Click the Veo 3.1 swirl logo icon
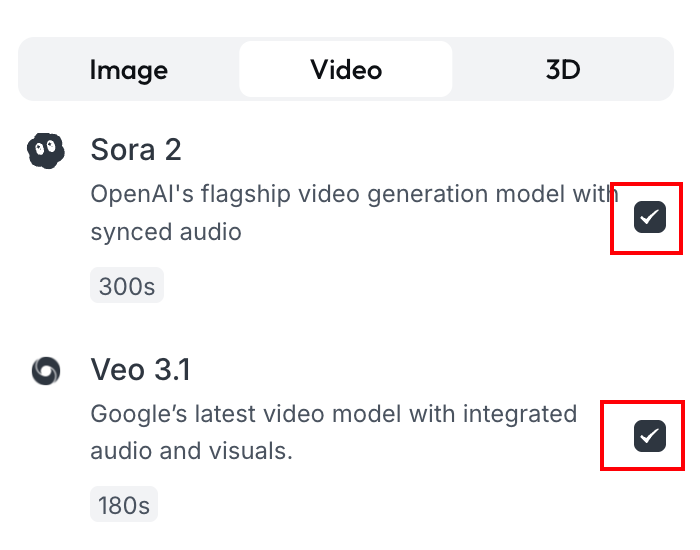 click(x=45, y=371)
